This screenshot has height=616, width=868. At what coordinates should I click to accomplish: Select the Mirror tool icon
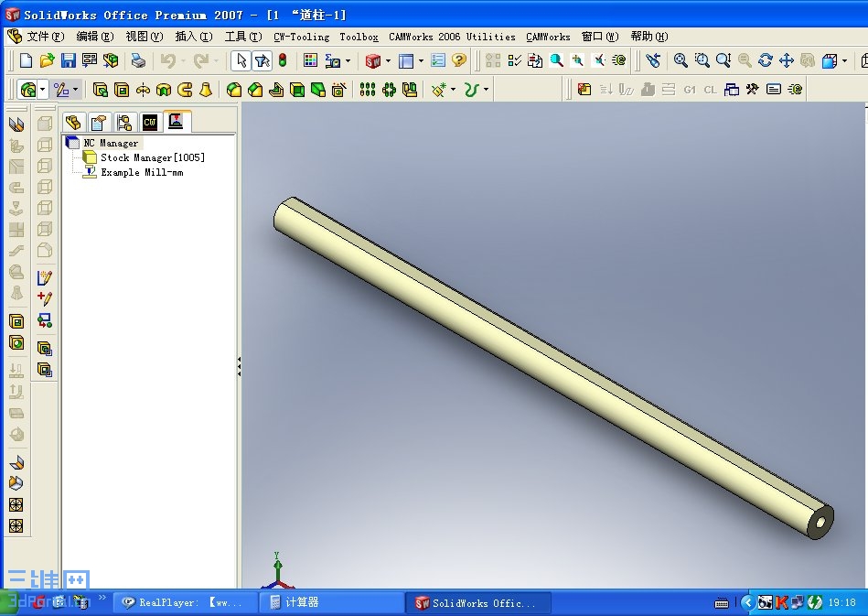pos(410,89)
